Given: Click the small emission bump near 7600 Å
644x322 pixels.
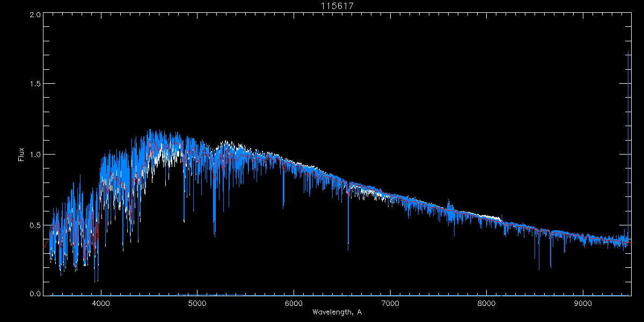Looking at the screenshot, I should pyautogui.click(x=450, y=206).
